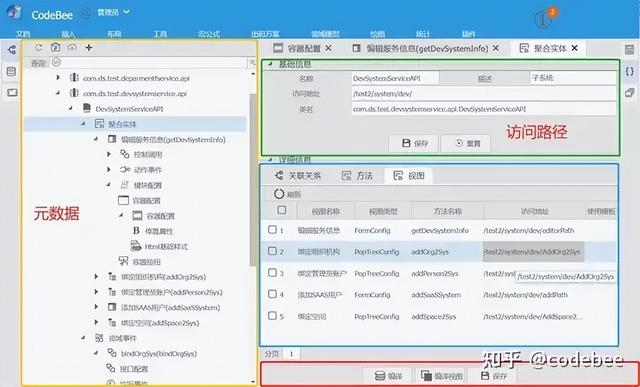This screenshot has width=640, height=387.
Task: Select the 接口配置 tree item
Action: [x=134, y=369]
